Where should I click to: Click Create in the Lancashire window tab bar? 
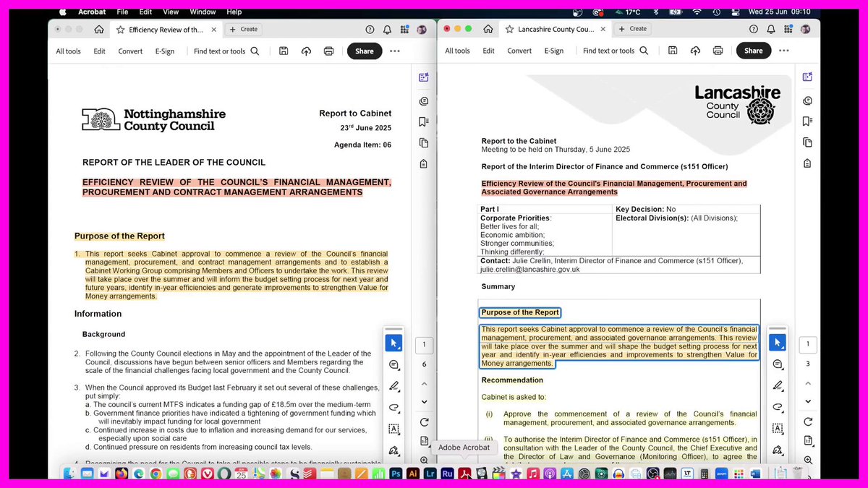(632, 29)
